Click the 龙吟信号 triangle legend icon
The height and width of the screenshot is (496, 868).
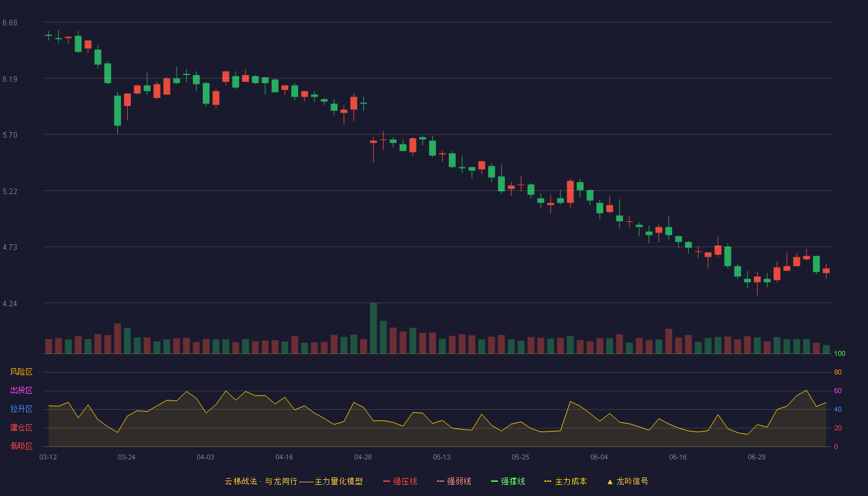[610, 481]
